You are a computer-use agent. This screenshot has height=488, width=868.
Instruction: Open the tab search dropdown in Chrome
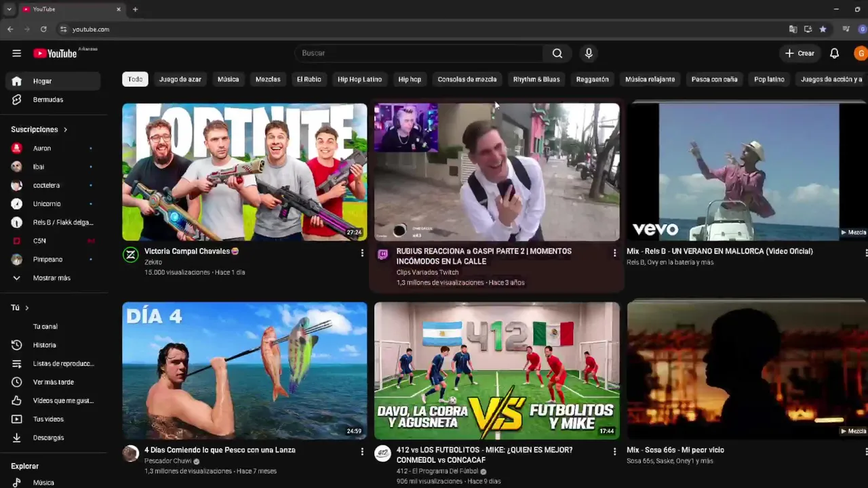9,9
